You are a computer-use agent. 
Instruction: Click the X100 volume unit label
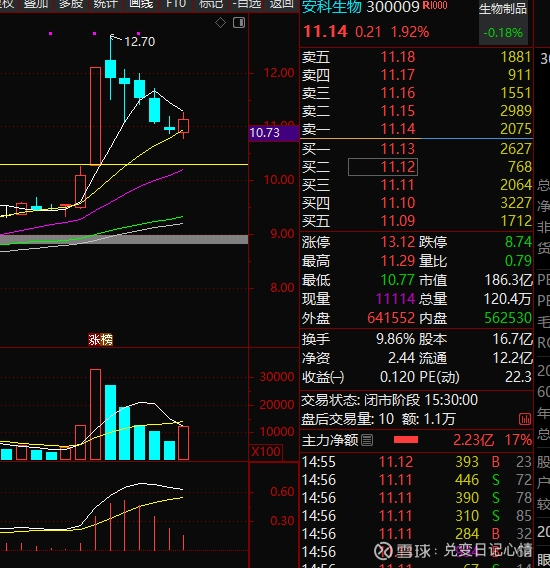coord(266,452)
